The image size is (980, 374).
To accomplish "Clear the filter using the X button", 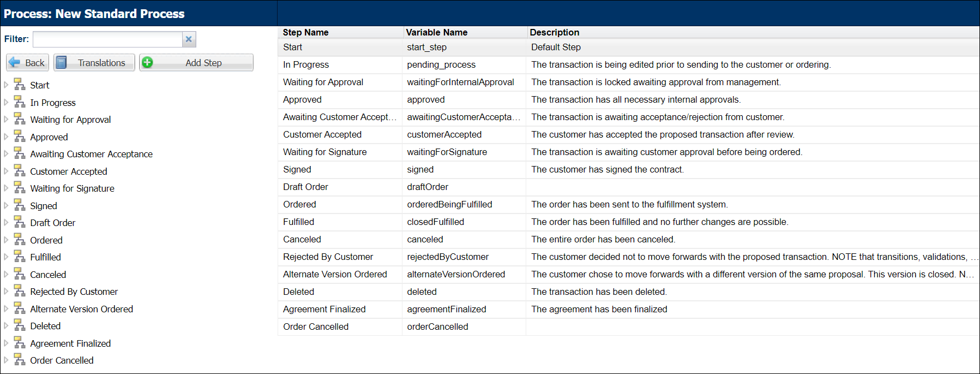I will (188, 39).
